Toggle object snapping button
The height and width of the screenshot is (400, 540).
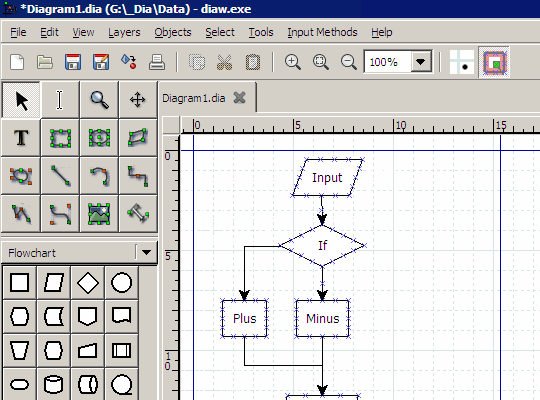coord(494,62)
